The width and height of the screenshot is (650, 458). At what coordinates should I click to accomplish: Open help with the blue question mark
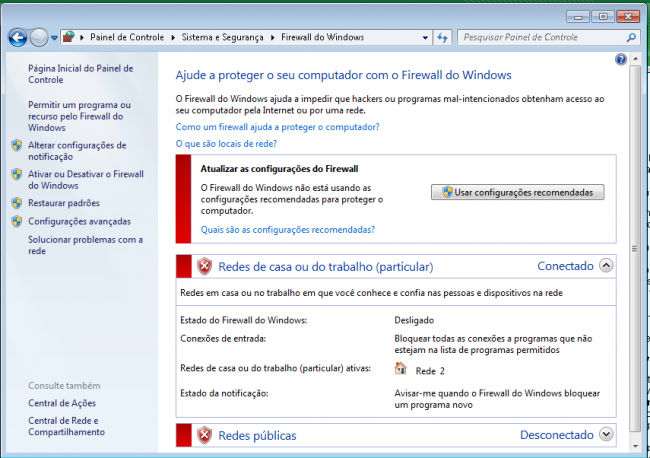(621, 59)
